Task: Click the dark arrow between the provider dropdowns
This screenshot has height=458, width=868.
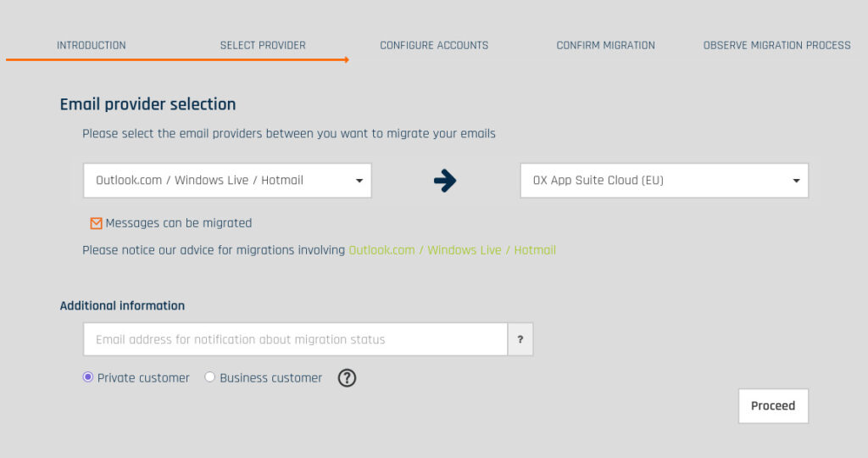Action: (x=444, y=181)
